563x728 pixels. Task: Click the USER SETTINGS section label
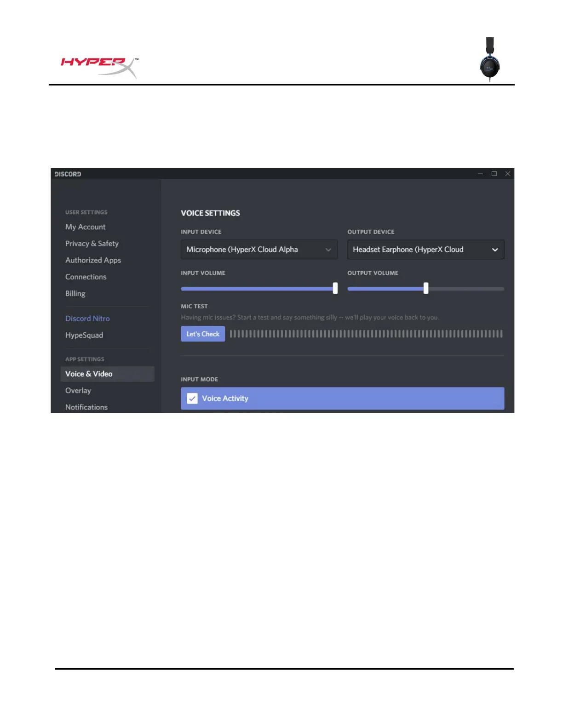click(86, 212)
